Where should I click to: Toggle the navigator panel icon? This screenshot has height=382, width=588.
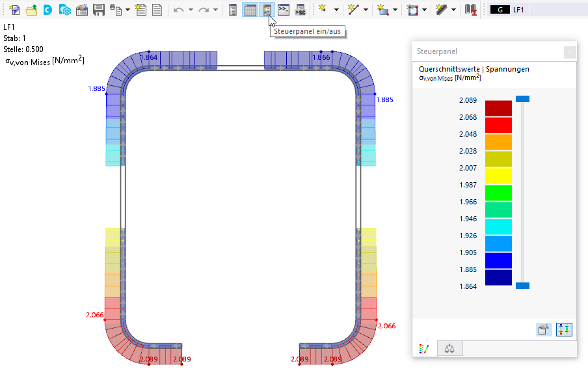coord(233,10)
